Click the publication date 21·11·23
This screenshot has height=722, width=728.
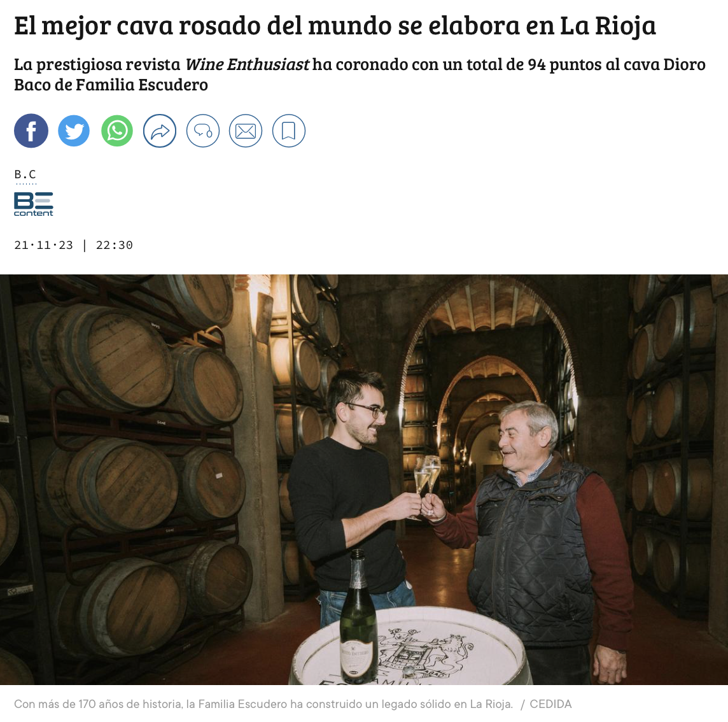[44, 245]
